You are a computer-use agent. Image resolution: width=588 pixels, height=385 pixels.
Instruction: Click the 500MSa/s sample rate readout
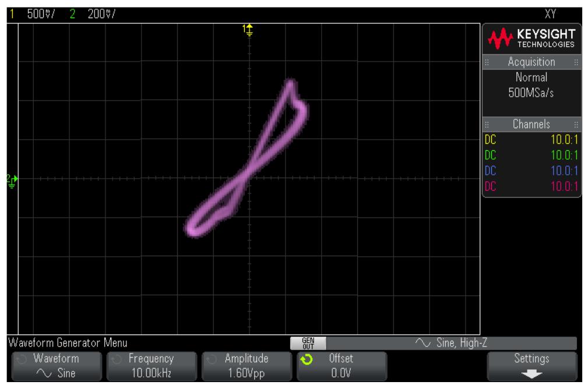531,93
